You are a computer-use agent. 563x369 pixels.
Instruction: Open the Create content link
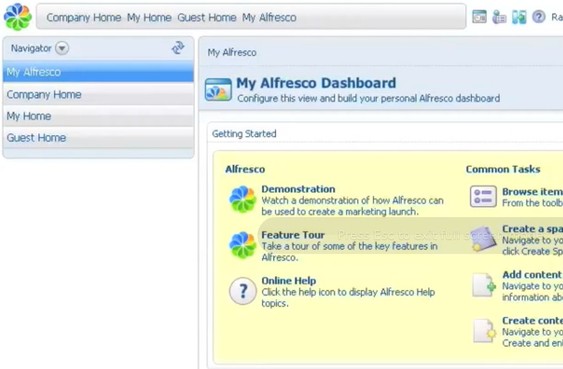(532, 321)
